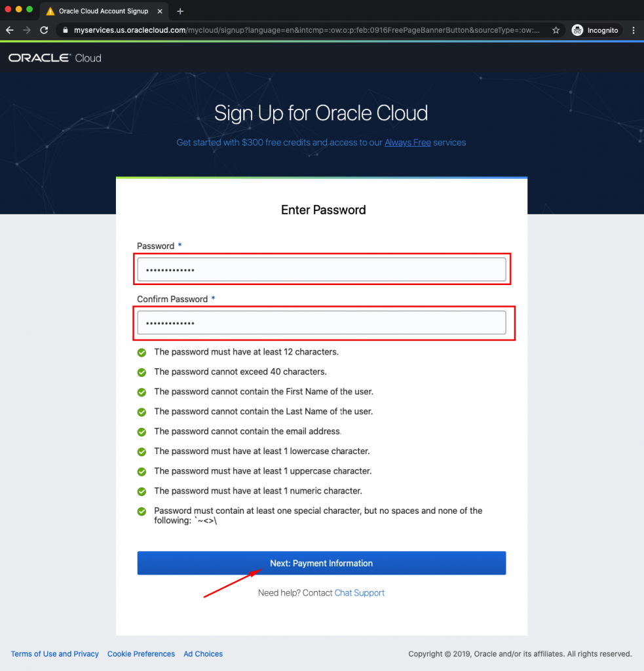Click the green checkmark beside 12 characters rule
Viewport: 644px width, 671px height.
tap(142, 352)
